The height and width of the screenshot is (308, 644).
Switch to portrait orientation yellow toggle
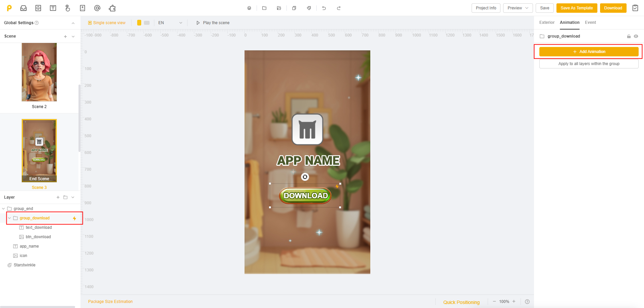[x=139, y=23]
